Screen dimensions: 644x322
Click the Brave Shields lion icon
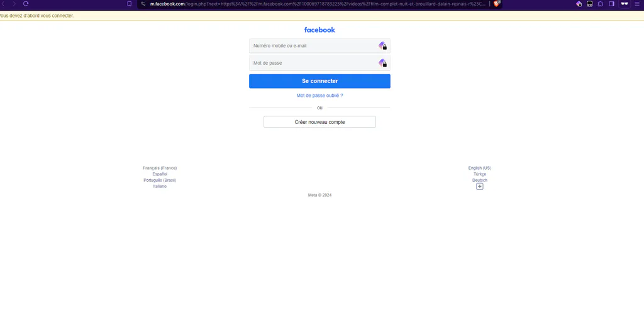[497, 4]
